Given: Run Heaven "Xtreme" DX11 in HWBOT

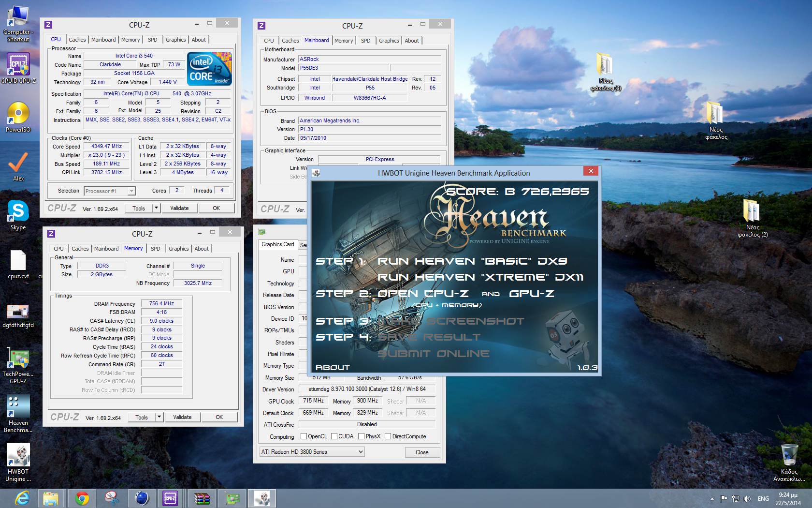Looking at the screenshot, I should coord(480,277).
